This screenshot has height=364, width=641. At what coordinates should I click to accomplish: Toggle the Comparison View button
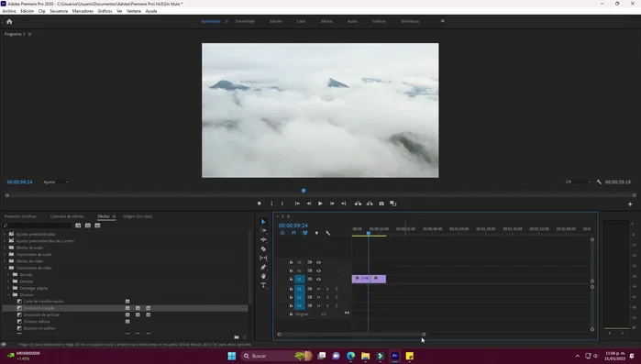pyautogui.click(x=393, y=204)
